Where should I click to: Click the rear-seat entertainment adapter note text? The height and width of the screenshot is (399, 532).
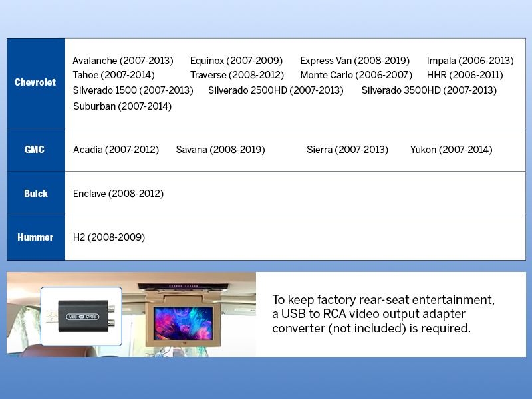click(384, 314)
